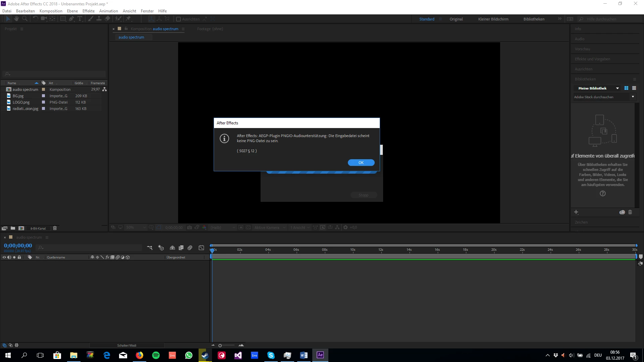Select the Zoom magnifier tool
Image resolution: width=644 pixels, height=362 pixels.
point(25,19)
